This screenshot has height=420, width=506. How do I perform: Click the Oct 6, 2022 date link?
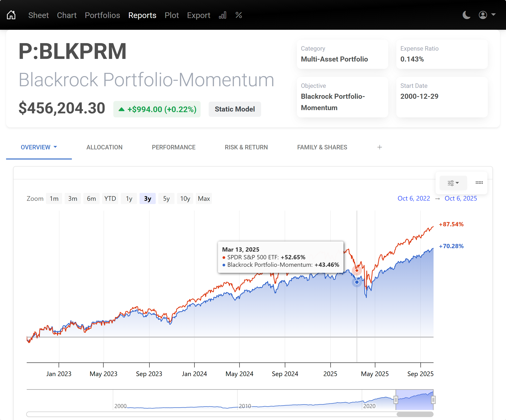[x=414, y=198]
